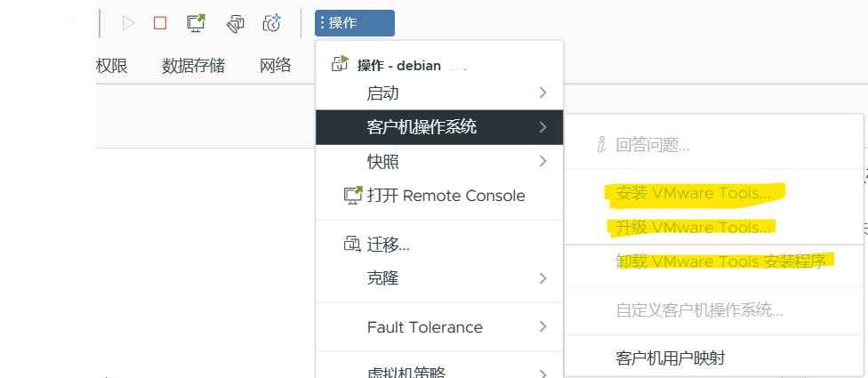This screenshot has width=868, height=378.
Task: Choose 安装 VMware Tools... from submenu
Action: [693, 194]
